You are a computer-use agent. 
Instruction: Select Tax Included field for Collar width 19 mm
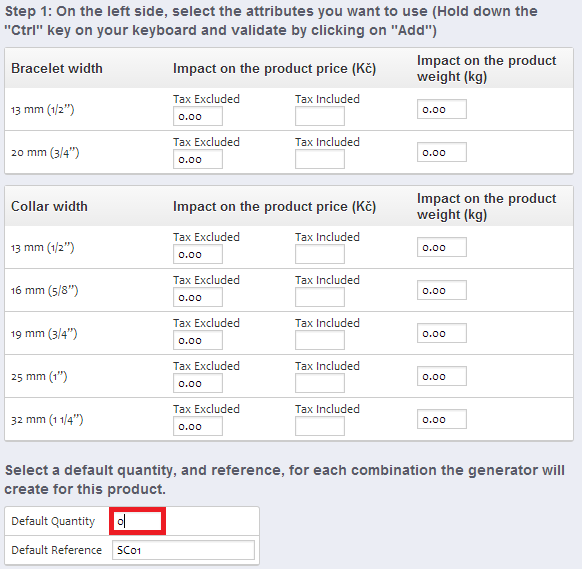320,341
